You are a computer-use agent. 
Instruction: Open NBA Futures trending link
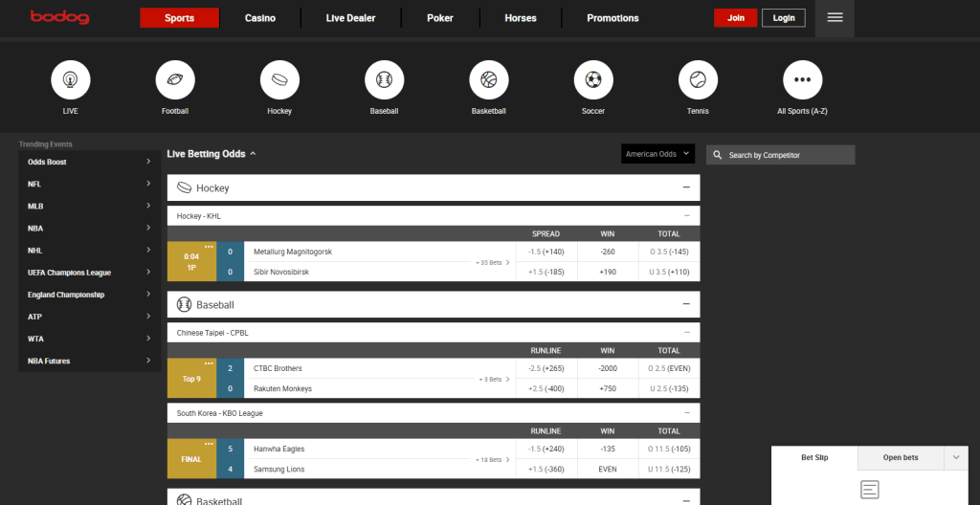point(89,361)
